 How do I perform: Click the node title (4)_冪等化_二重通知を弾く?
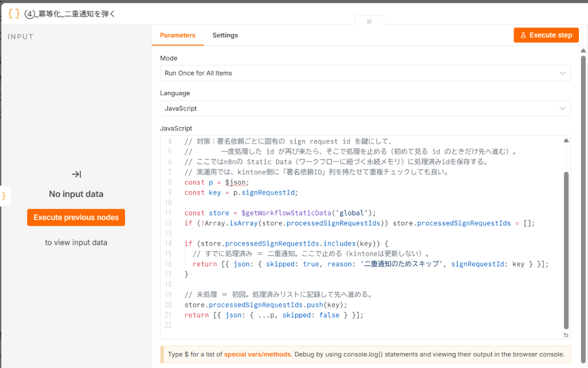[70, 14]
